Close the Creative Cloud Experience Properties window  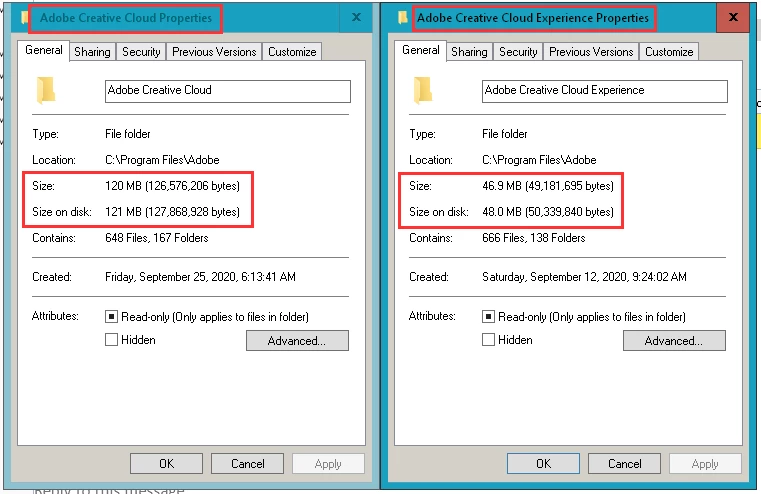click(x=733, y=17)
